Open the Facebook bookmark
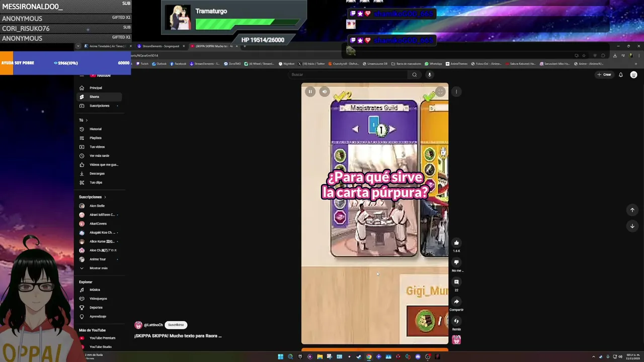The height and width of the screenshot is (362, 644). (x=178, y=64)
